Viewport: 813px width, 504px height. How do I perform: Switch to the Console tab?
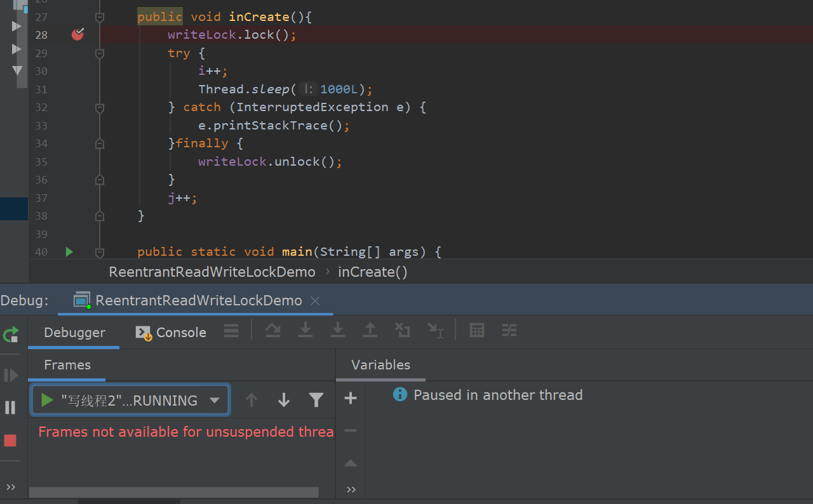pyautogui.click(x=171, y=333)
